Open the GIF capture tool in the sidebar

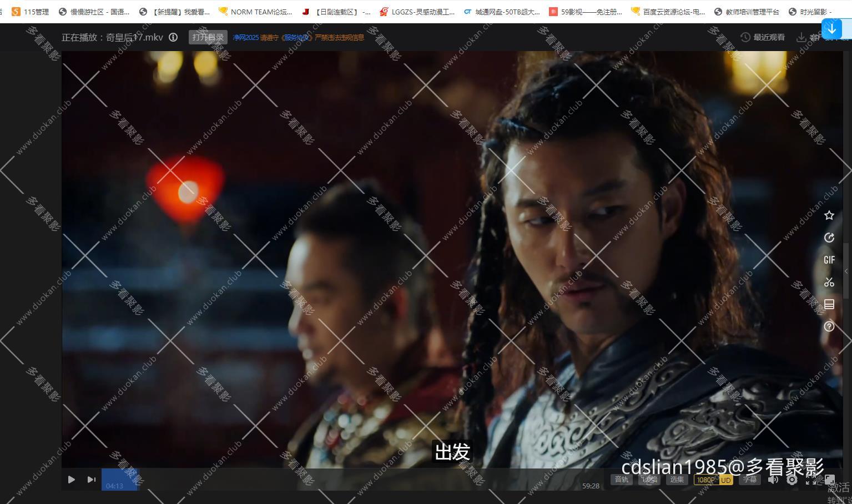pyautogui.click(x=829, y=260)
